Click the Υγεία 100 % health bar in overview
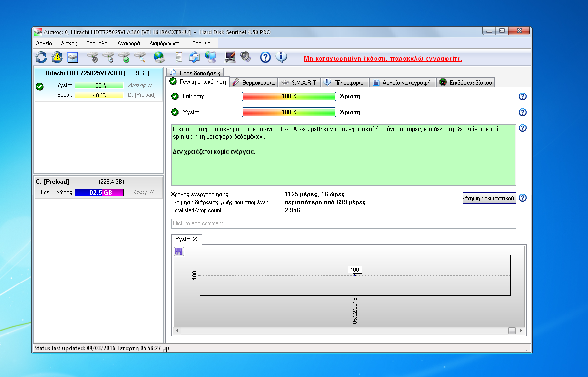 click(289, 112)
